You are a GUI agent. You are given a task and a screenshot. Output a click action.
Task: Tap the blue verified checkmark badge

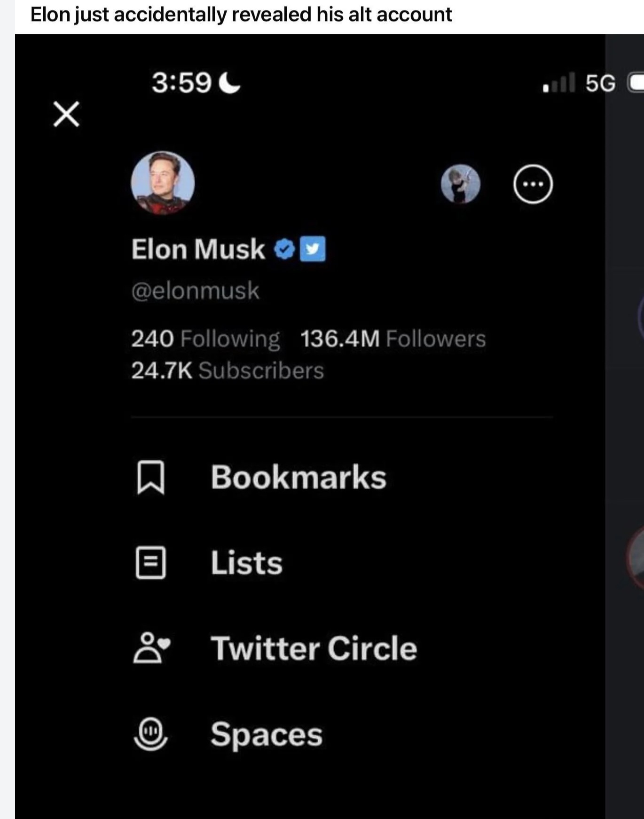click(284, 249)
